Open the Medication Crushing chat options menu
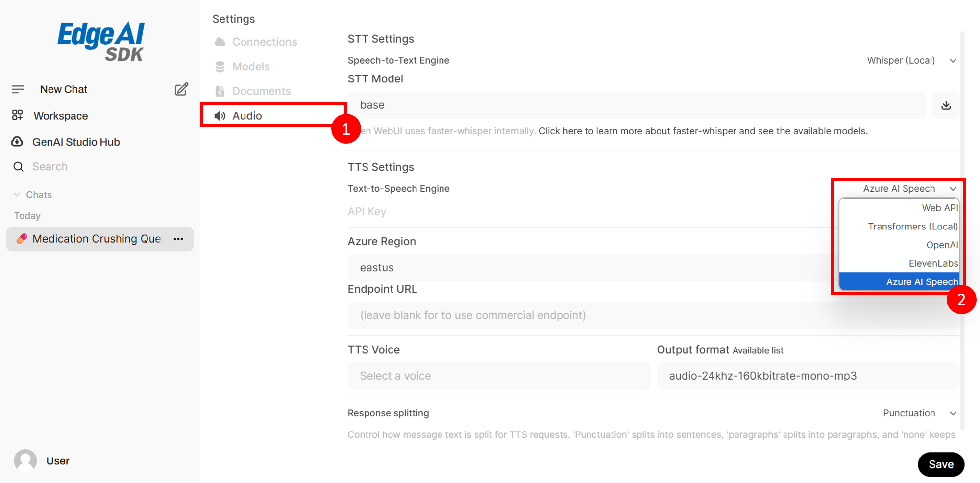Viewport: 980px width, 483px height. 178,239
